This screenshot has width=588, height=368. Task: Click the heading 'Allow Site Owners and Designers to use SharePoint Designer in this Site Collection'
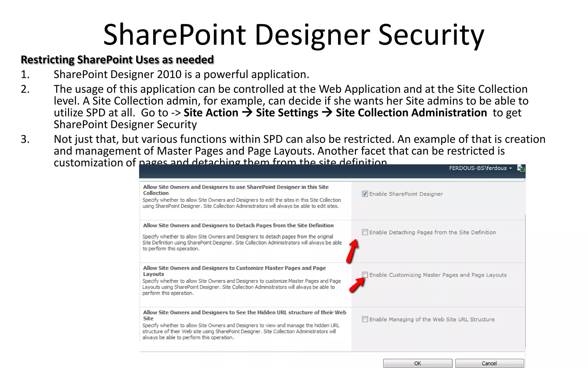pos(236,190)
